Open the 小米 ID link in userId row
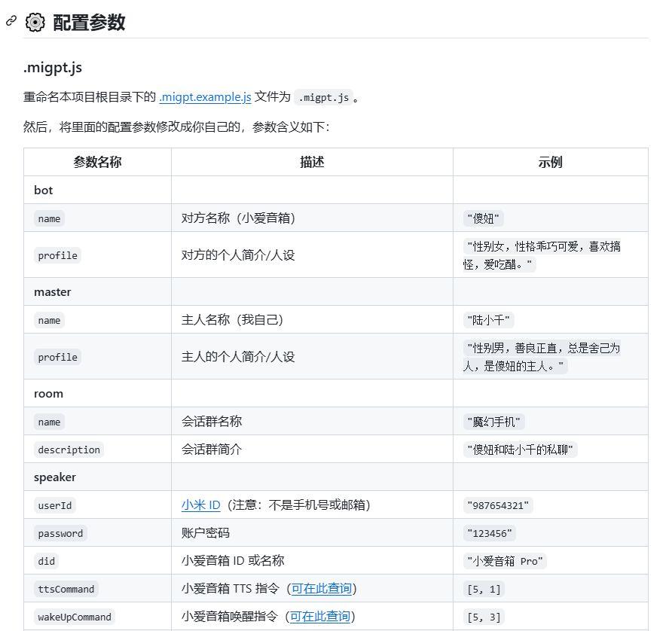This screenshot has height=631, width=672. point(200,504)
